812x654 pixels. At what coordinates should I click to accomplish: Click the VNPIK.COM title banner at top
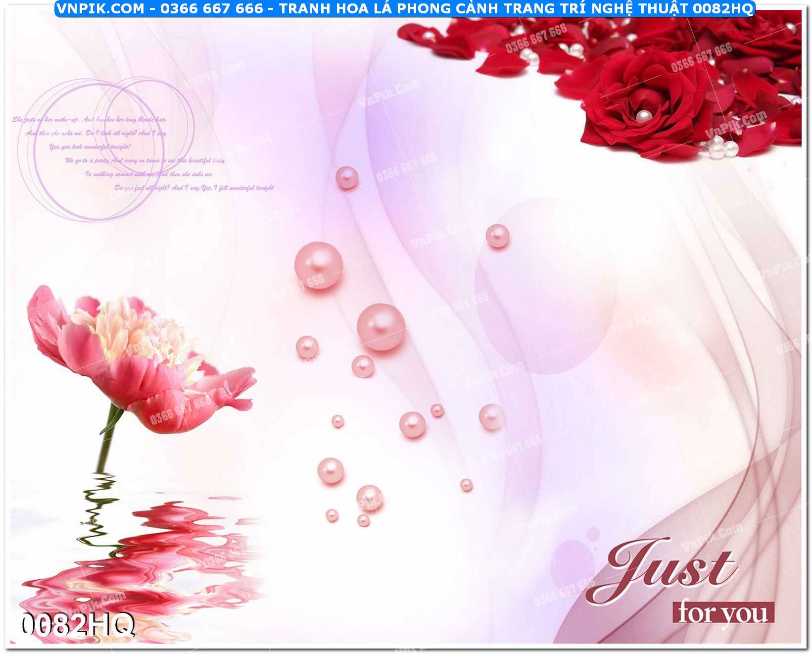pos(405,8)
